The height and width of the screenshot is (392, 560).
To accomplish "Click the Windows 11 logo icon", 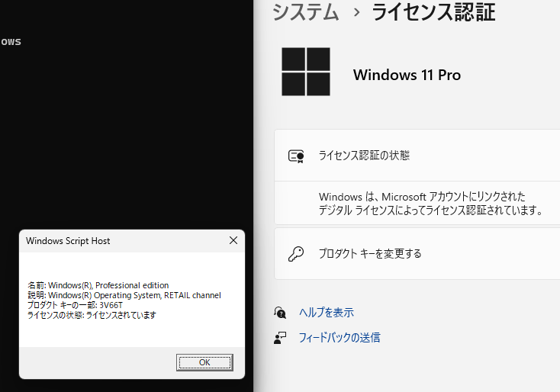I will (x=306, y=72).
